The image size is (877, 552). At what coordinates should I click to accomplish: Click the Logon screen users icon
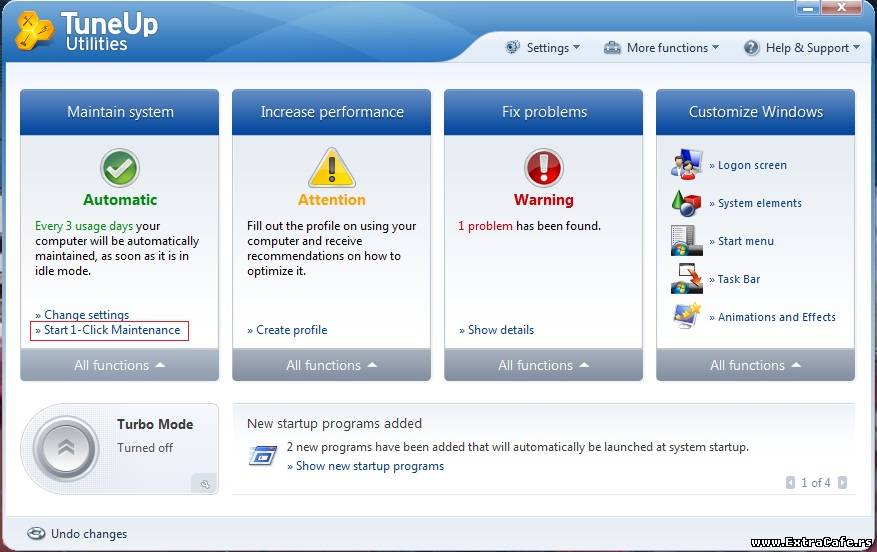click(x=686, y=164)
